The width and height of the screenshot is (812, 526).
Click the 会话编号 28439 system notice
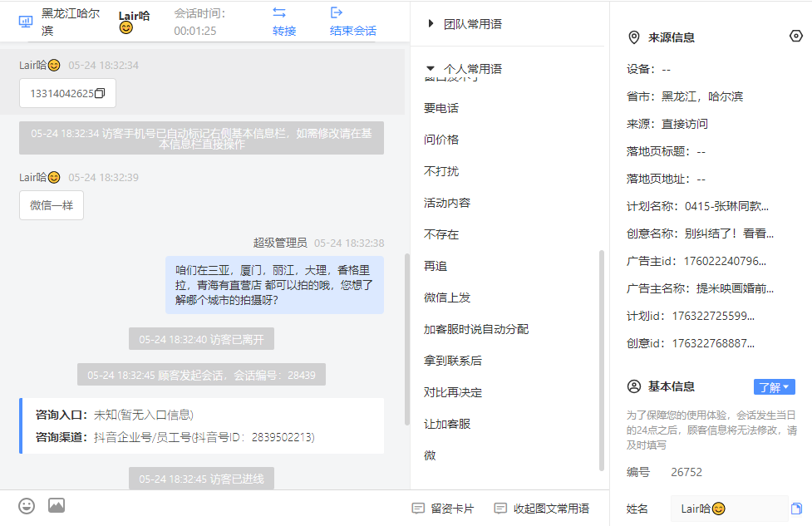tap(201, 375)
